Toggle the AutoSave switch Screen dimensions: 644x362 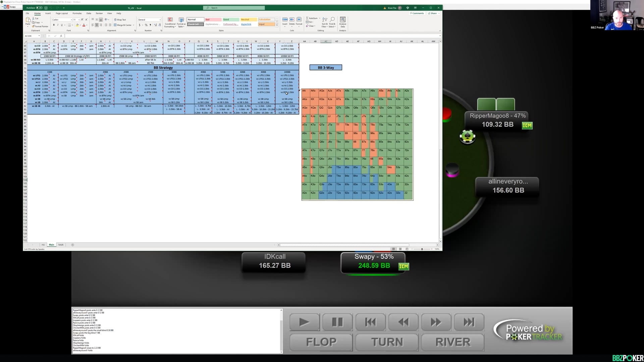pyautogui.click(x=39, y=8)
